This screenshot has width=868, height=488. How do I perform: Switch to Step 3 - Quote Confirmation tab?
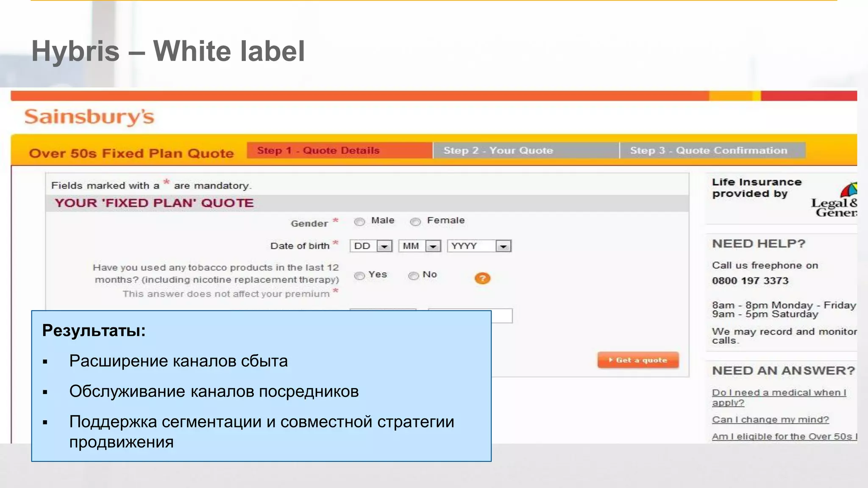tap(712, 150)
